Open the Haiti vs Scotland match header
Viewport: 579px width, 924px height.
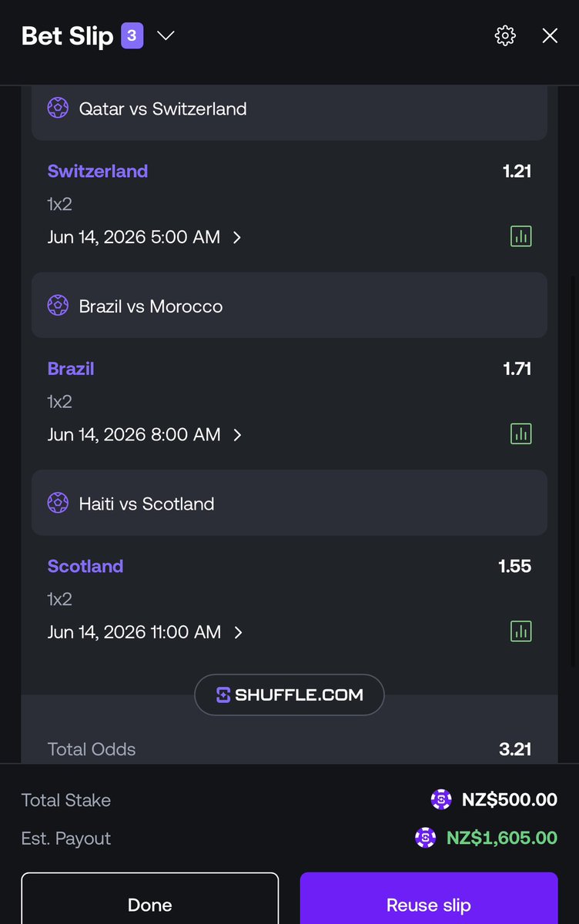289,503
